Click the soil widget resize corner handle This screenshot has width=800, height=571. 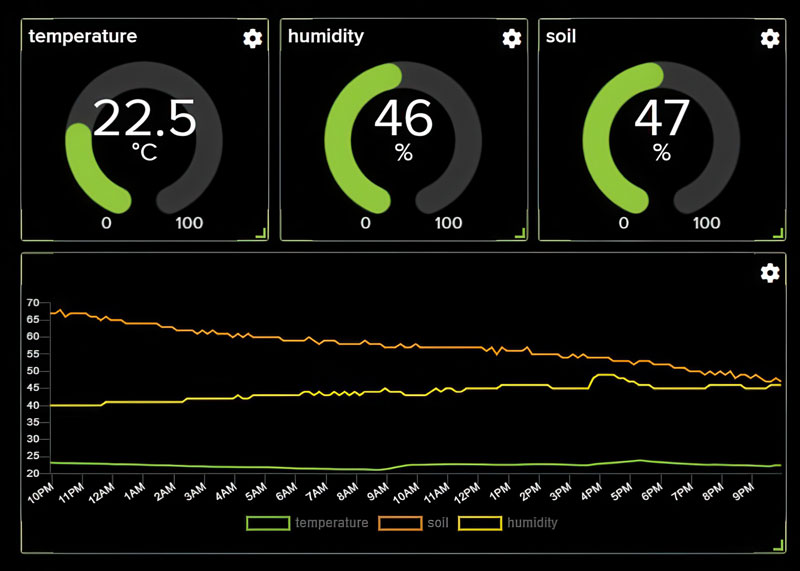[x=778, y=233]
